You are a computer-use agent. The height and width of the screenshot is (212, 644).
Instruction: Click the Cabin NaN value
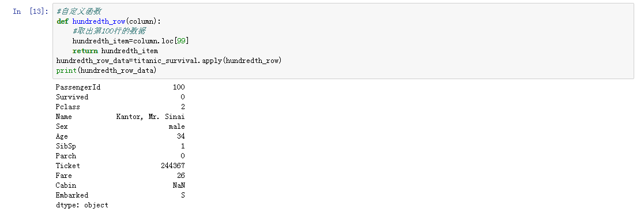[x=179, y=185]
